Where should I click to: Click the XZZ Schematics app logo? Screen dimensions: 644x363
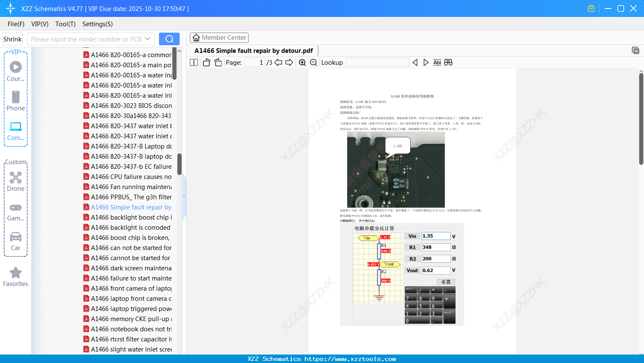(11, 8)
